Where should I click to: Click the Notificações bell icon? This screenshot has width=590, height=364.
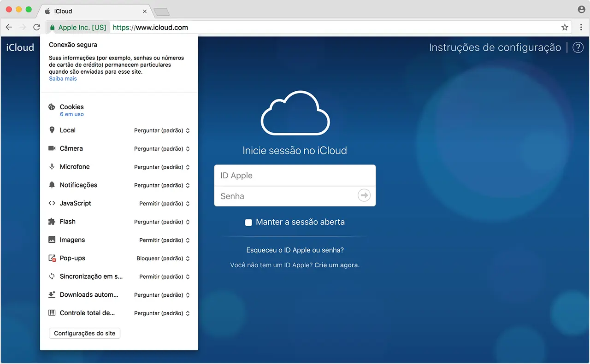tap(52, 185)
